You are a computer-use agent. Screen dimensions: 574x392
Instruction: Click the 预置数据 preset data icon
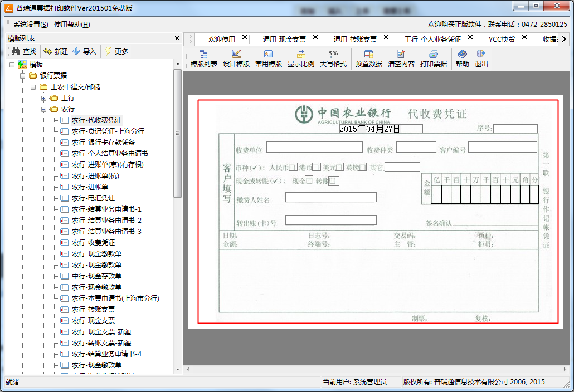click(368, 58)
